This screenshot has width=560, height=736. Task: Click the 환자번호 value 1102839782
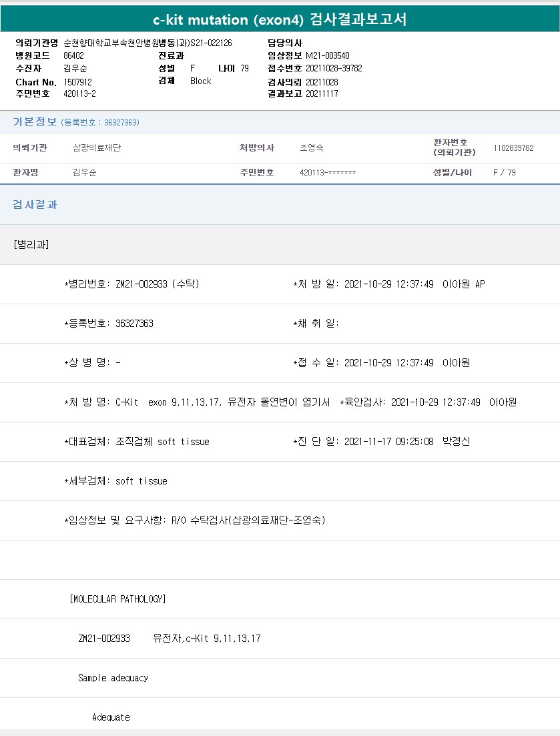click(x=513, y=148)
